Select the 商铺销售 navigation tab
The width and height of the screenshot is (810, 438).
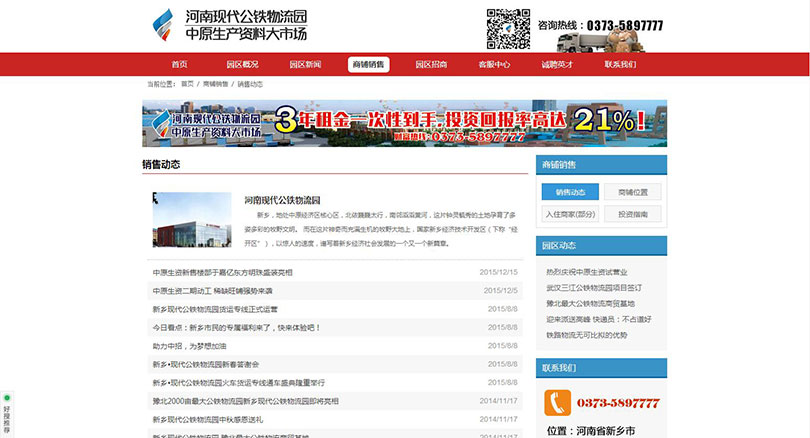(x=368, y=64)
